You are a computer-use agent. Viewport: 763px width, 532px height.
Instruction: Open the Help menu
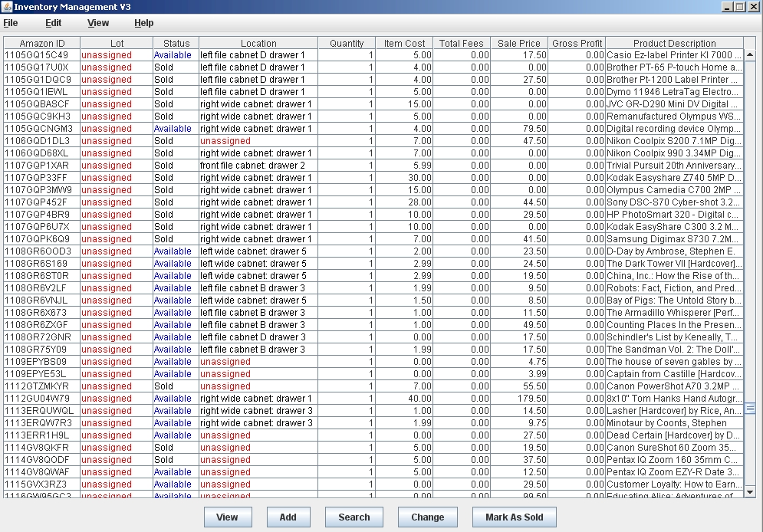click(143, 23)
